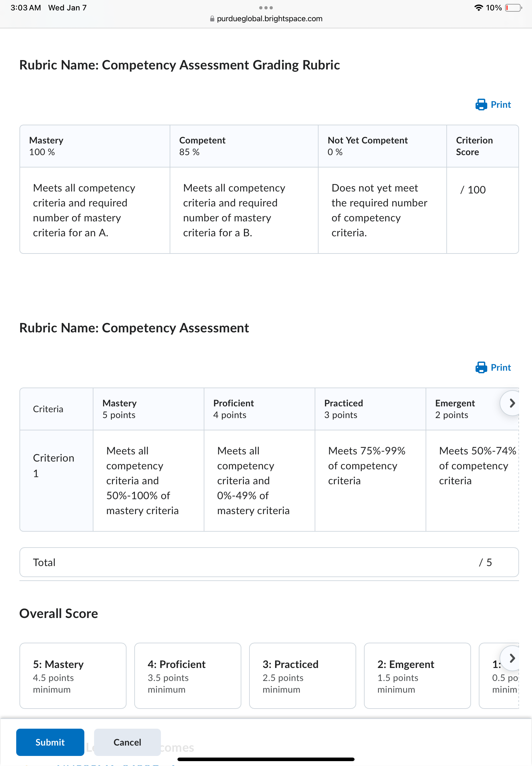Submit the assignment
This screenshot has height=766, width=532.
50,742
